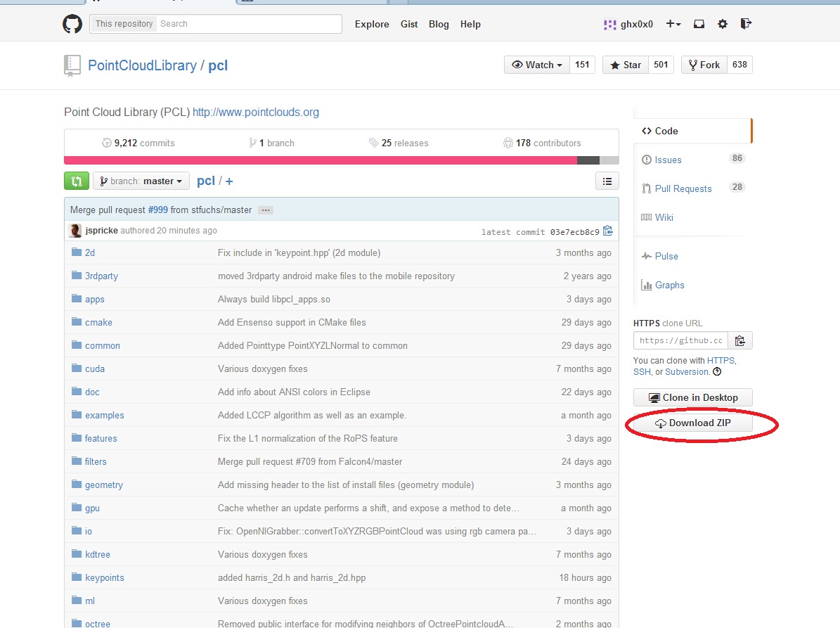The width and height of the screenshot is (840, 628).
Task: Open the examples folder
Action: tap(105, 416)
